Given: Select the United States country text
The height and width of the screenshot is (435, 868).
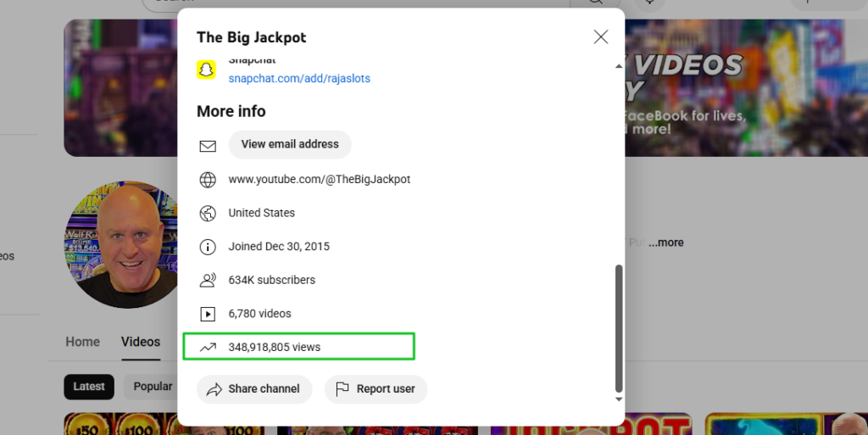Looking at the screenshot, I should [262, 213].
